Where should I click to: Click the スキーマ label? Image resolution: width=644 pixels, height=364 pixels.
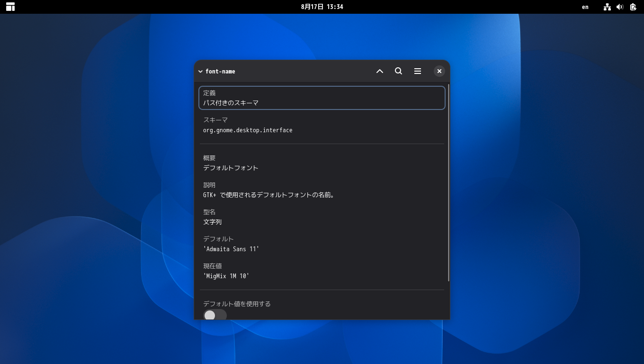click(215, 120)
